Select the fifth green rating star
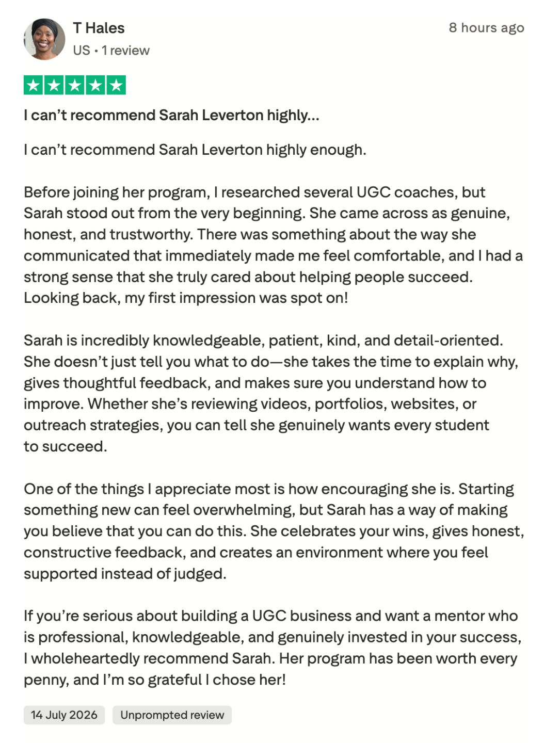The width and height of the screenshot is (560, 743). pyautogui.click(x=116, y=85)
